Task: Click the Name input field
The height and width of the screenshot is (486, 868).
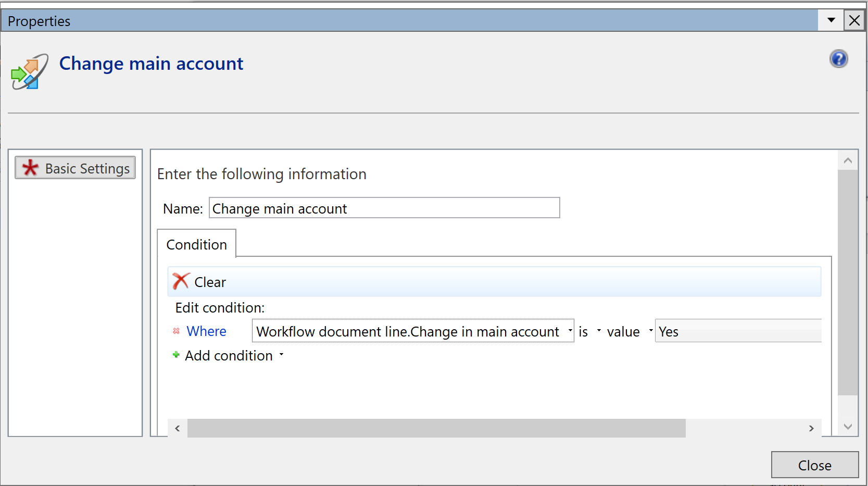Action: pyautogui.click(x=384, y=208)
